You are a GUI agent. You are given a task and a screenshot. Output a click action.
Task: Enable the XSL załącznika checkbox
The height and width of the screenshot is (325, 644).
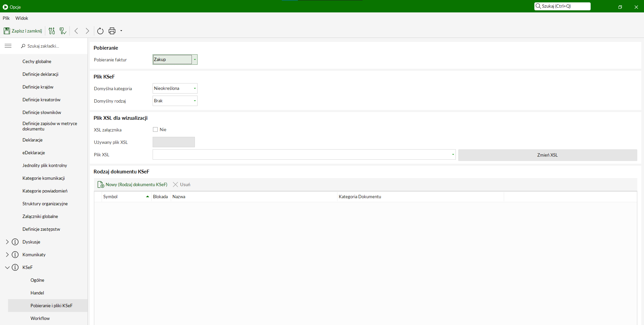click(x=155, y=129)
